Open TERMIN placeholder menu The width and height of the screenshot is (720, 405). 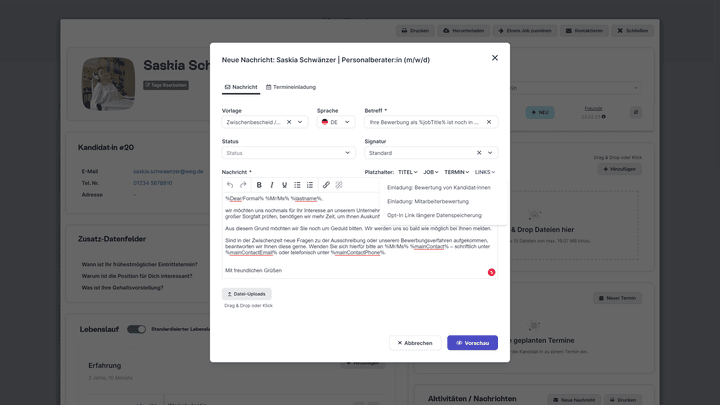click(456, 172)
